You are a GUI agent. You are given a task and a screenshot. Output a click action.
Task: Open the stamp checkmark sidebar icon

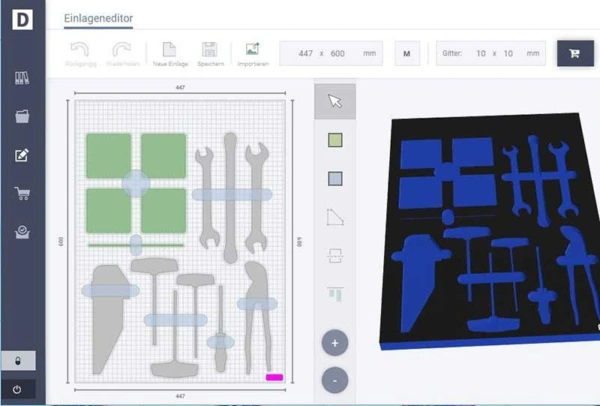pyautogui.click(x=22, y=232)
